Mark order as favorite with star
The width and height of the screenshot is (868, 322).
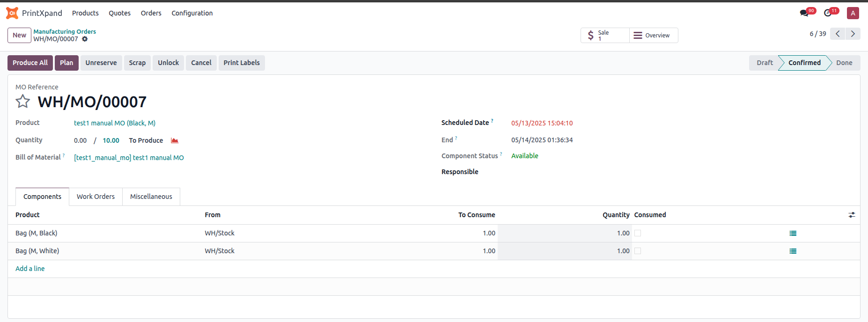[x=22, y=102]
